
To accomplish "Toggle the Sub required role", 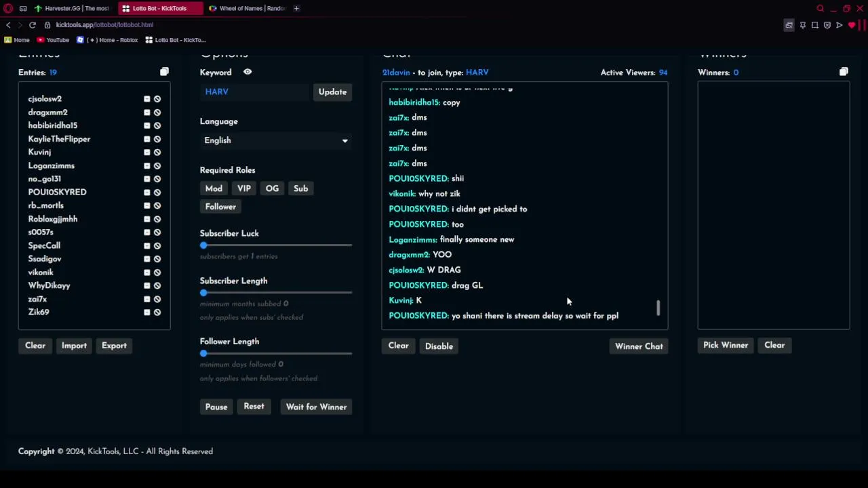I will (300, 188).
